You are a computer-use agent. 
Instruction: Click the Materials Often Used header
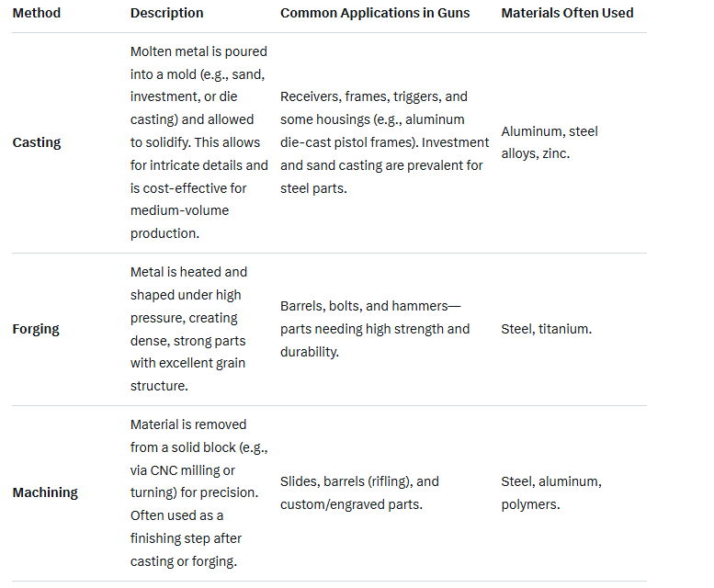coord(567,13)
